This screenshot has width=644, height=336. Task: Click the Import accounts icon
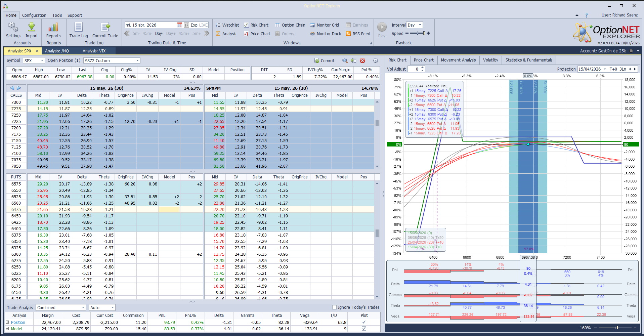32,28
